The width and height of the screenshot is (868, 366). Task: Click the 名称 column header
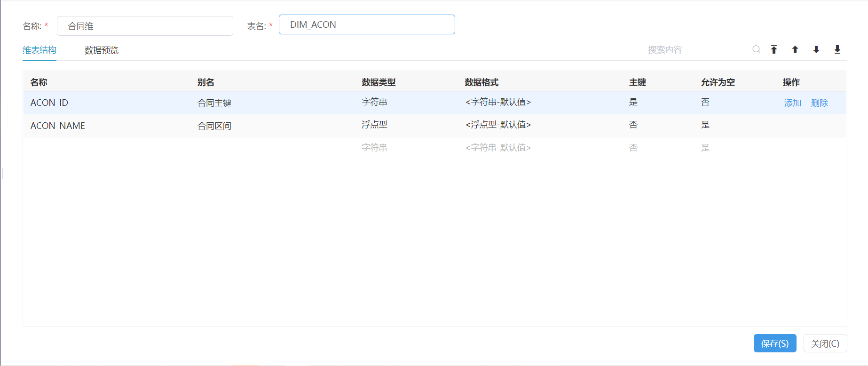(39, 82)
